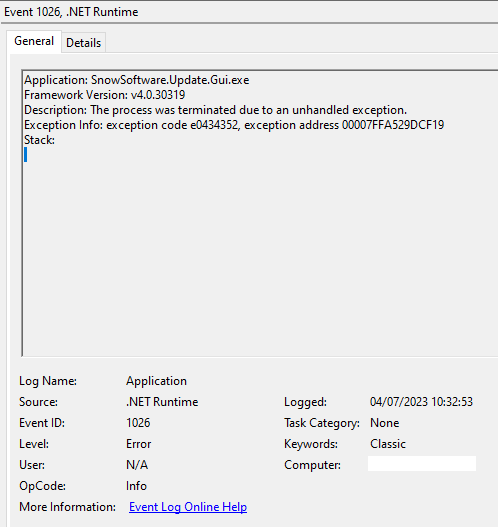
Task: Click the Description line about unhandled exception
Action: pos(215,110)
